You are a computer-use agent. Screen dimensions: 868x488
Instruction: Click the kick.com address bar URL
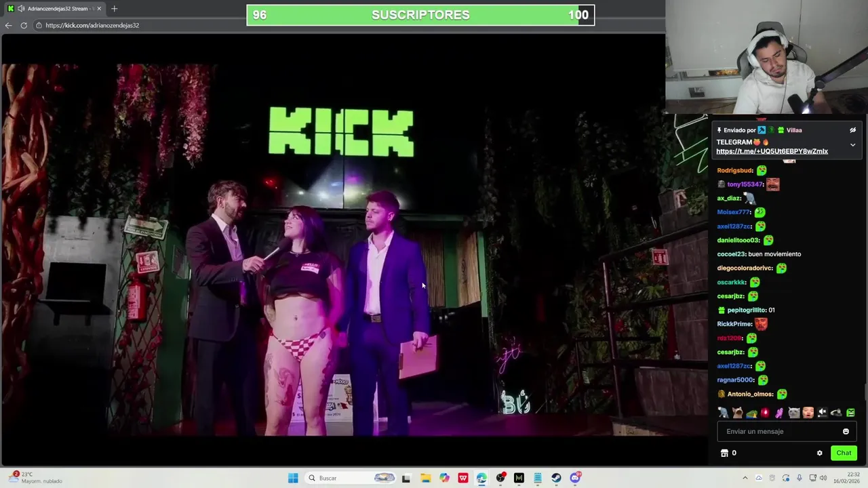(92, 25)
